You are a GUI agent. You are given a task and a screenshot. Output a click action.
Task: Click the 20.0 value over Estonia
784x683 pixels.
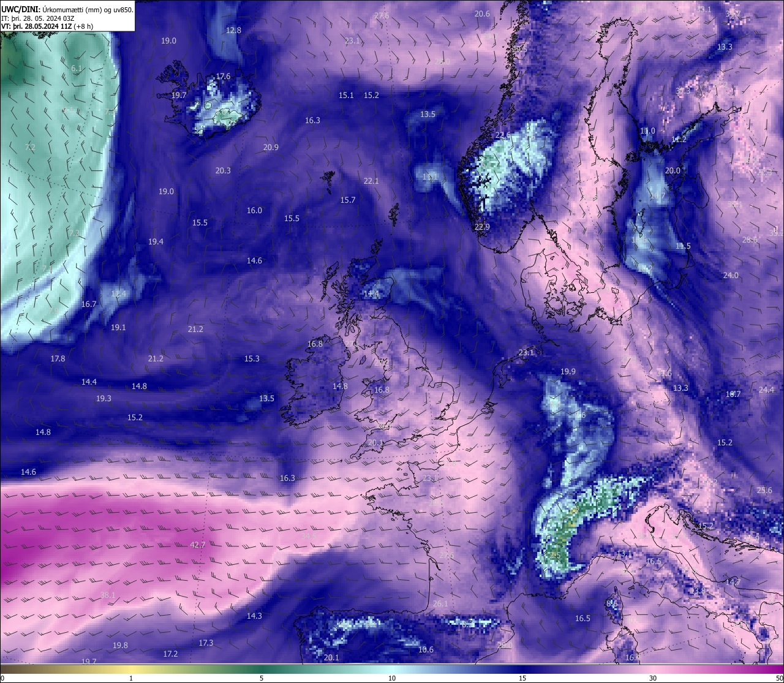point(673,170)
